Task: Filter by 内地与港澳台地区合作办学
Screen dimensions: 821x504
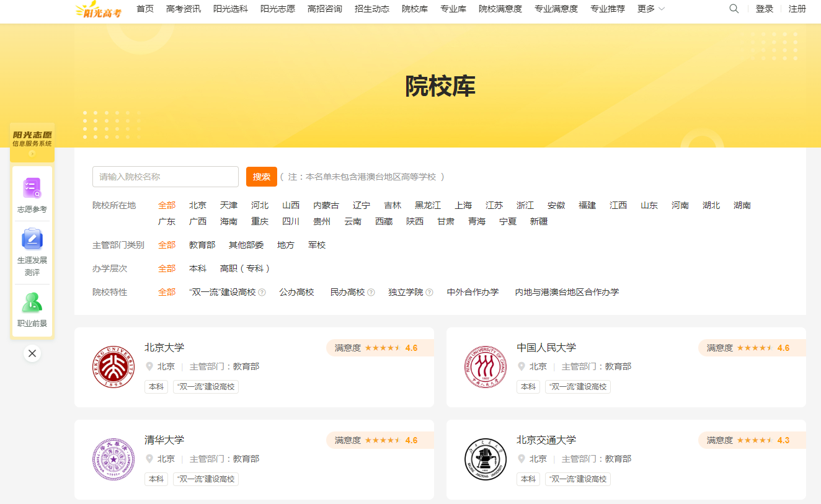Action: [567, 292]
